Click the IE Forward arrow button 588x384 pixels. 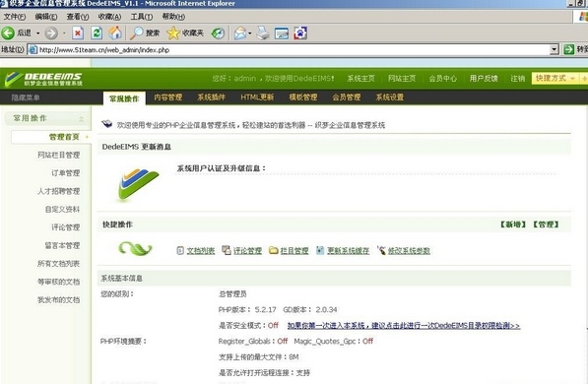pyautogui.click(x=51, y=33)
